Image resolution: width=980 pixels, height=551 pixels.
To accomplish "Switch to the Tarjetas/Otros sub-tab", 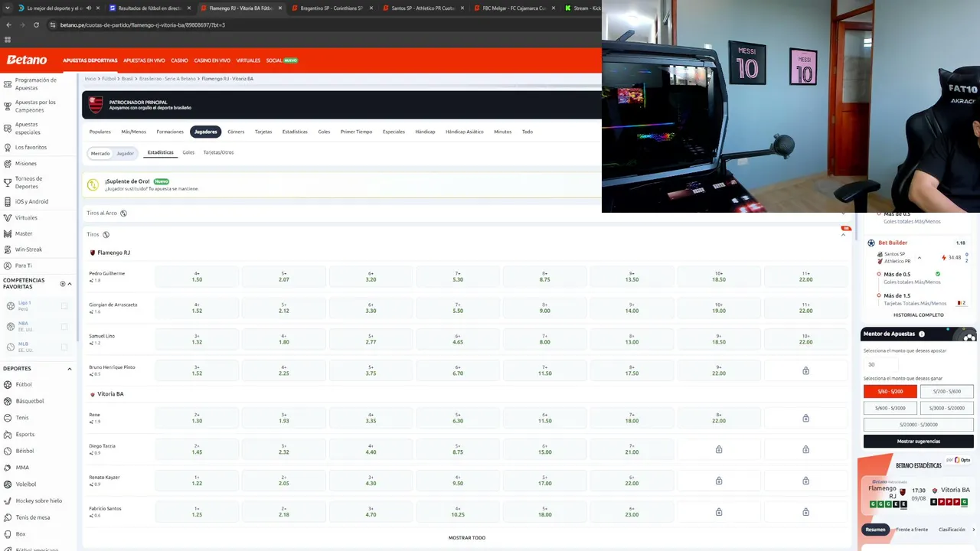I will (x=218, y=152).
